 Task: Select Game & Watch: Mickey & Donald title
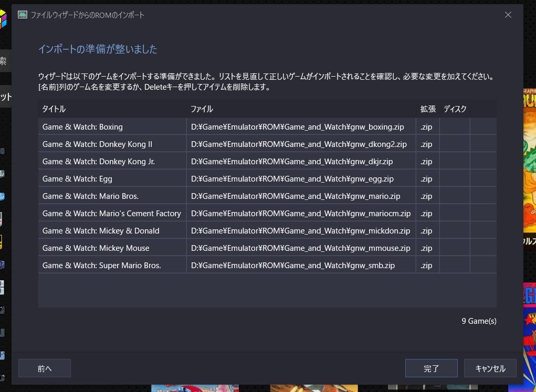101,231
